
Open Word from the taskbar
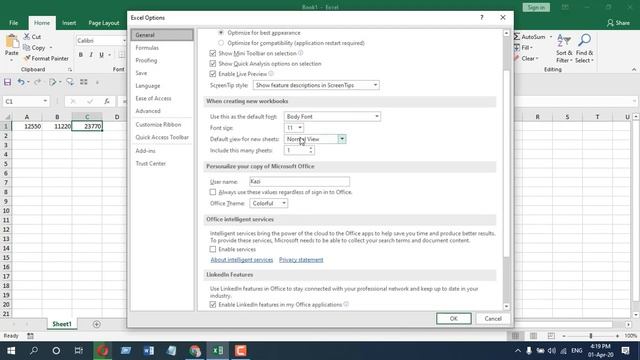click(149, 351)
